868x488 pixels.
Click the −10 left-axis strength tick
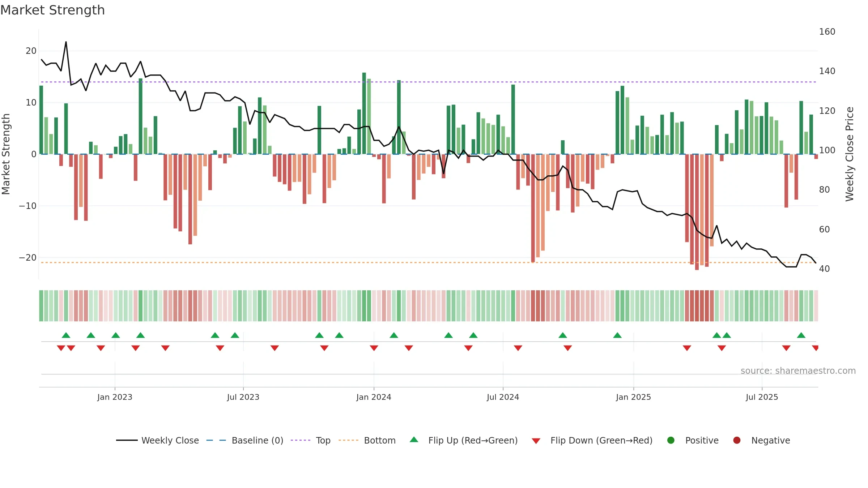[x=28, y=206]
